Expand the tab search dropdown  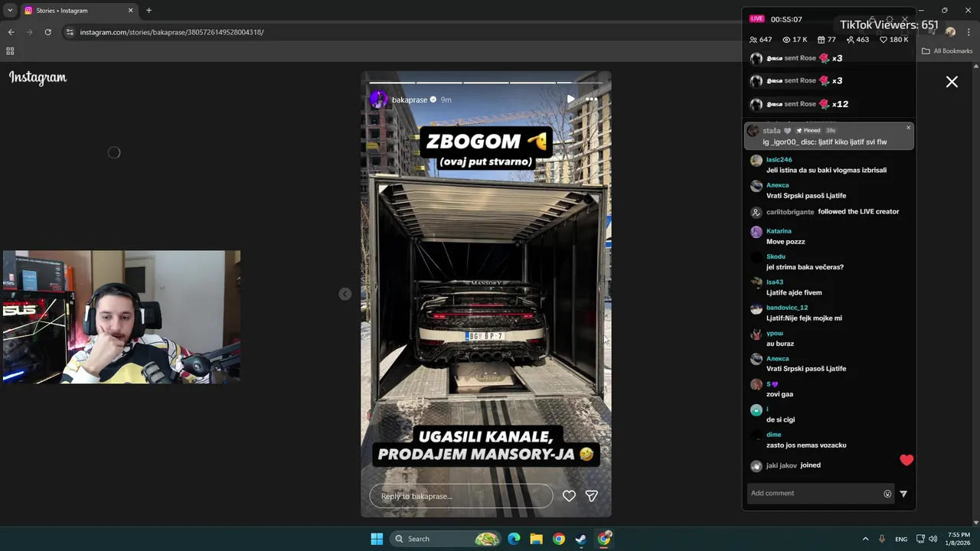tap(9, 11)
